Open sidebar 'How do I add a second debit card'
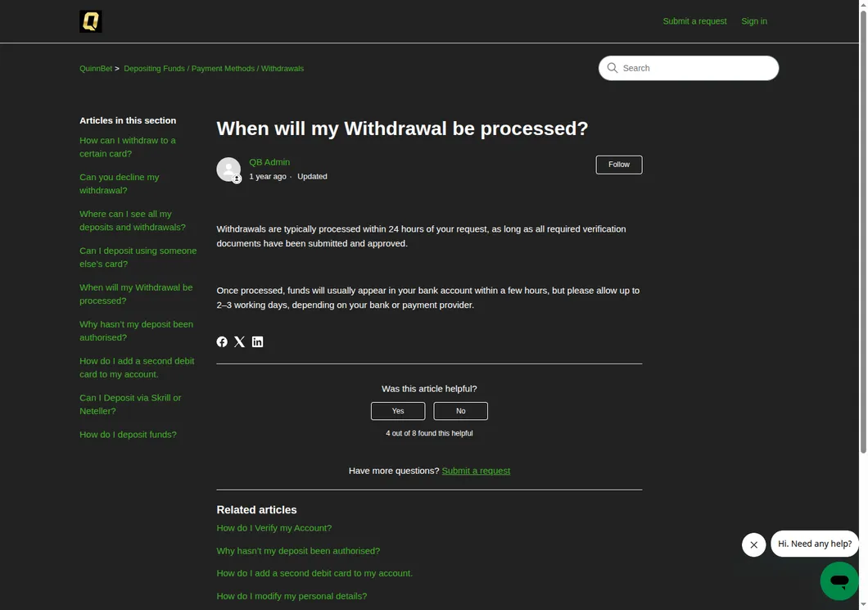Image resolution: width=868 pixels, height=610 pixels. (x=137, y=368)
